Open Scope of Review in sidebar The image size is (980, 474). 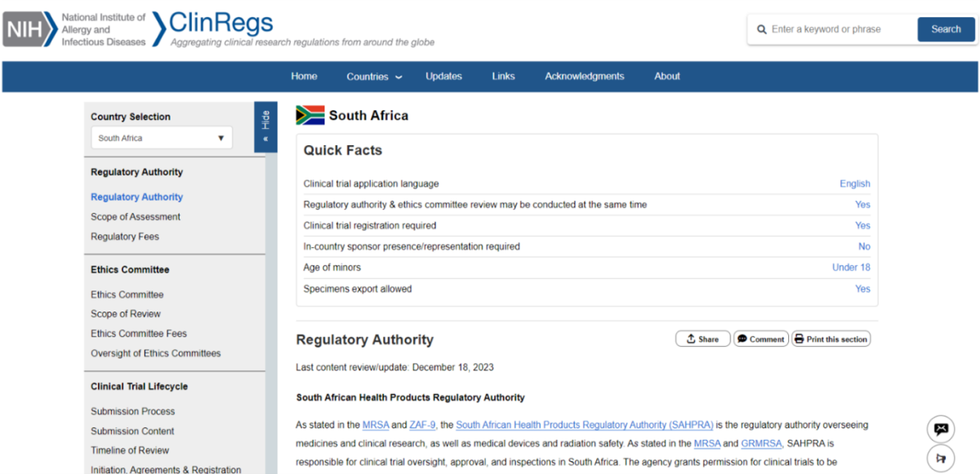pos(126,314)
